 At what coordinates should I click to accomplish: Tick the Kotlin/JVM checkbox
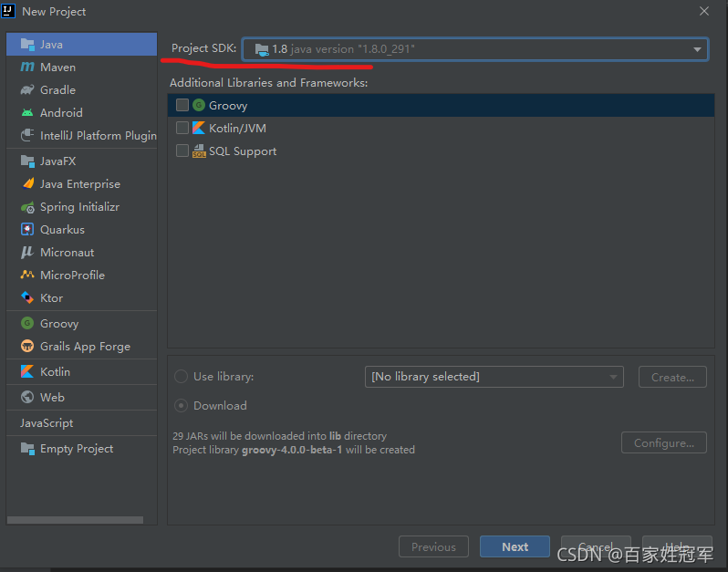tap(182, 128)
